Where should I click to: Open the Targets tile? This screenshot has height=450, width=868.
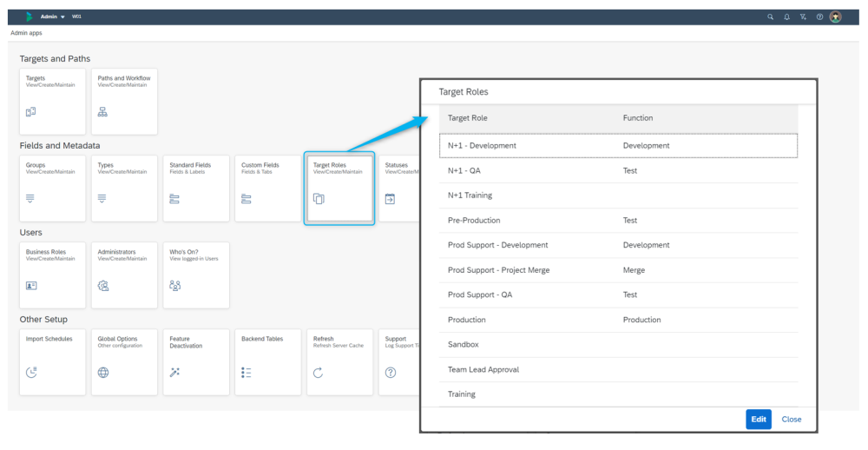53,102
